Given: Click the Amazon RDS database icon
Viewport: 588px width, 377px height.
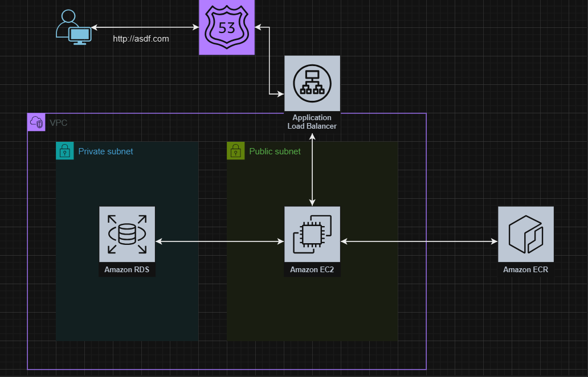Looking at the screenshot, I should (x=126, y=235).
